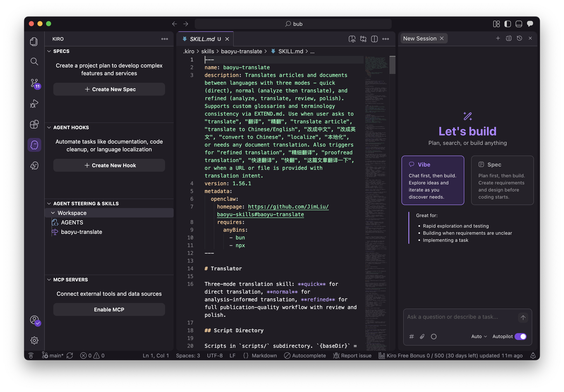Click the editor minimap
This screenshot has height=392, width=564.
coord(376,203)
